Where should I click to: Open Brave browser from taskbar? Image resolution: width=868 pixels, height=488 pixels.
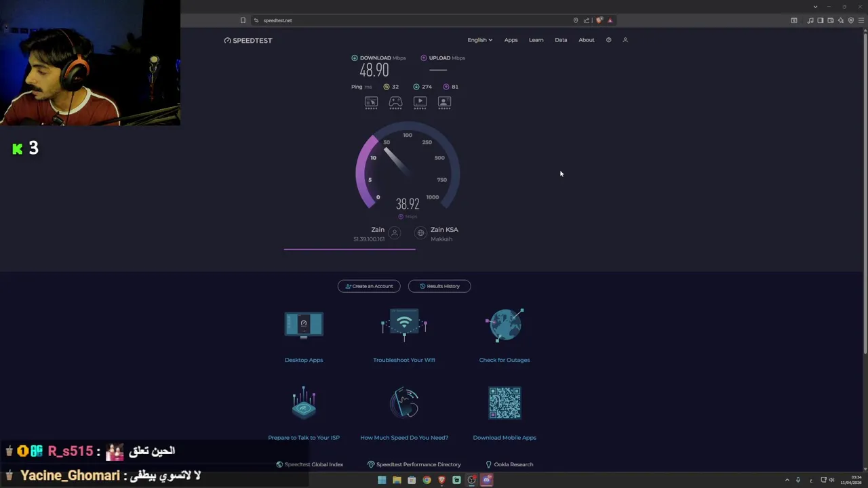441,480
